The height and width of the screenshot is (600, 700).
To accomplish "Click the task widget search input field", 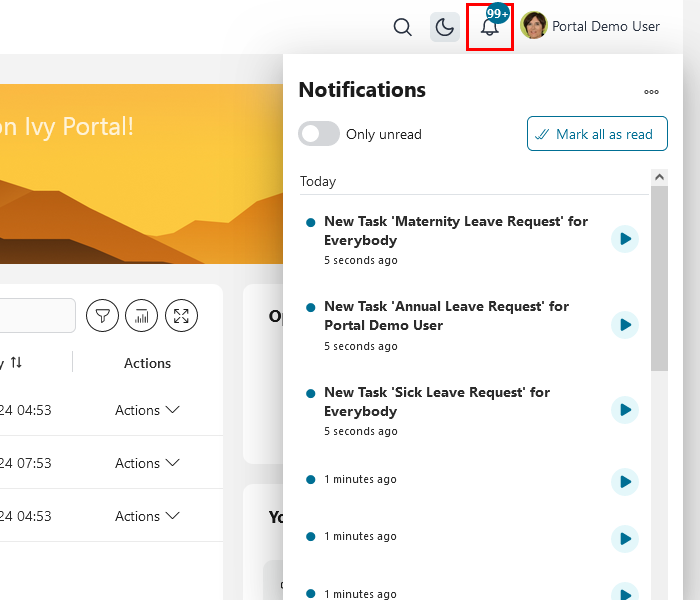I will click(x=37, y=316).
